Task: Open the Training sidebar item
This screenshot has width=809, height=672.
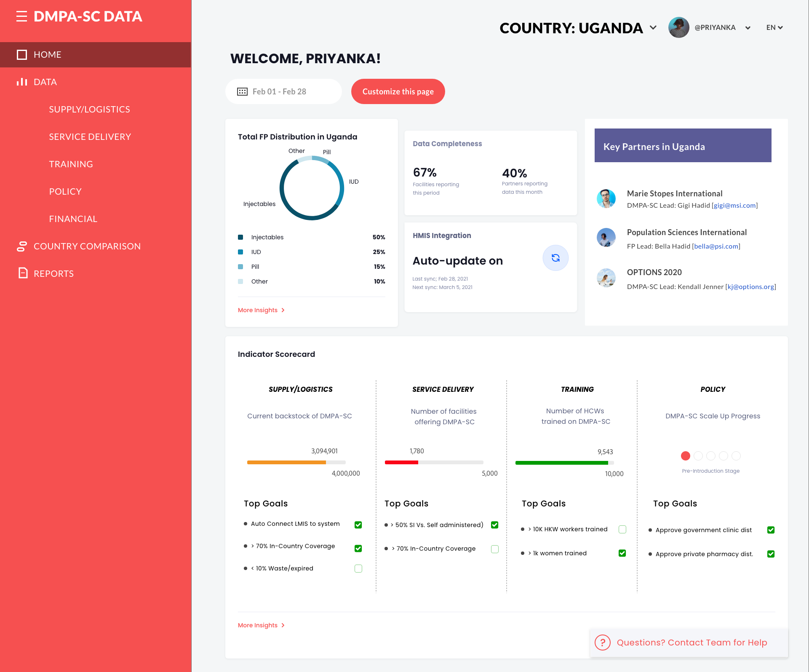Action: [x=71, y=164]
